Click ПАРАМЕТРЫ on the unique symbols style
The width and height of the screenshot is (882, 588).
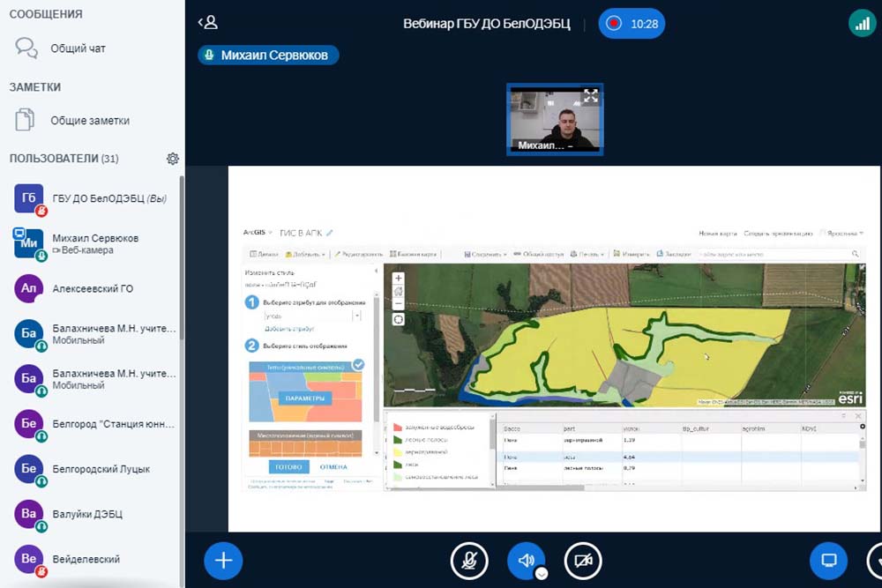[x=304, y=398]
